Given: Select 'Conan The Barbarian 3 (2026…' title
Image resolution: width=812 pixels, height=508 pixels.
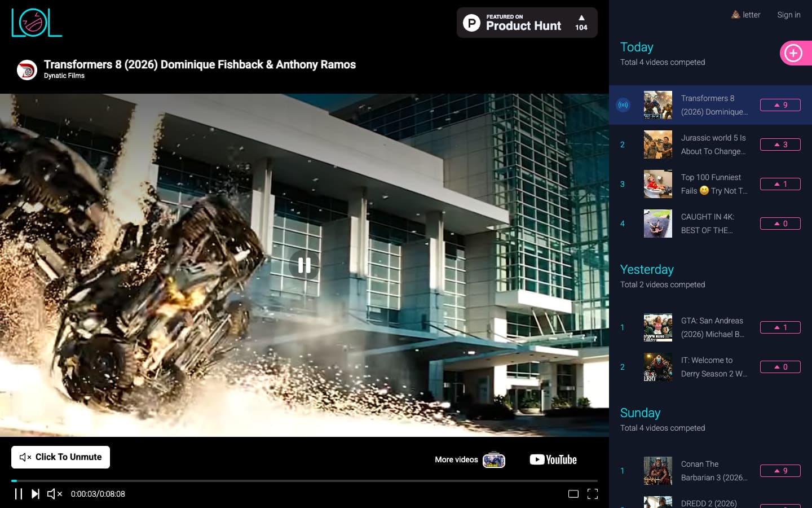Looking at the screenshot, I should tap(714, 471).
